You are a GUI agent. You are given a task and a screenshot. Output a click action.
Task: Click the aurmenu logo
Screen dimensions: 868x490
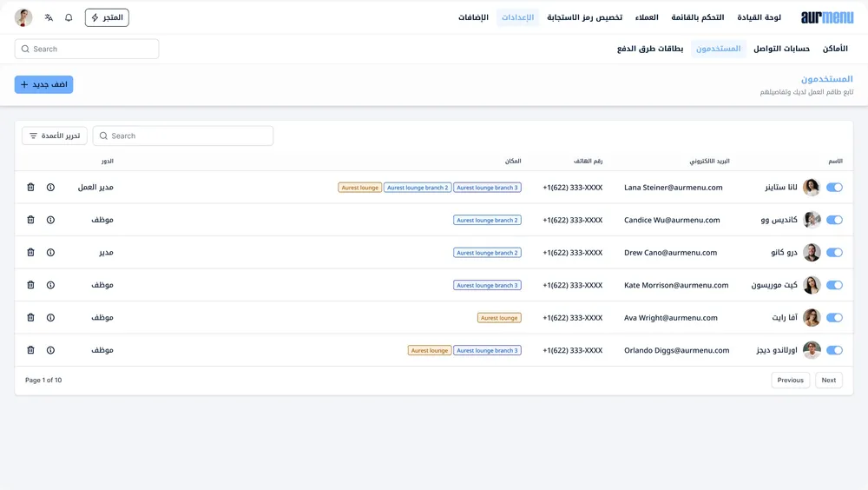(826, 17)
